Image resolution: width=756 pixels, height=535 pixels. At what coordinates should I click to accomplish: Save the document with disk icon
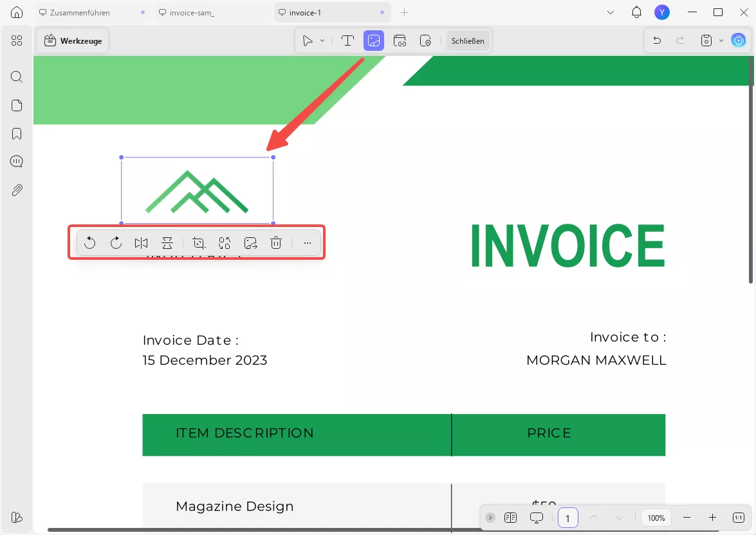(x=706, y=41)
